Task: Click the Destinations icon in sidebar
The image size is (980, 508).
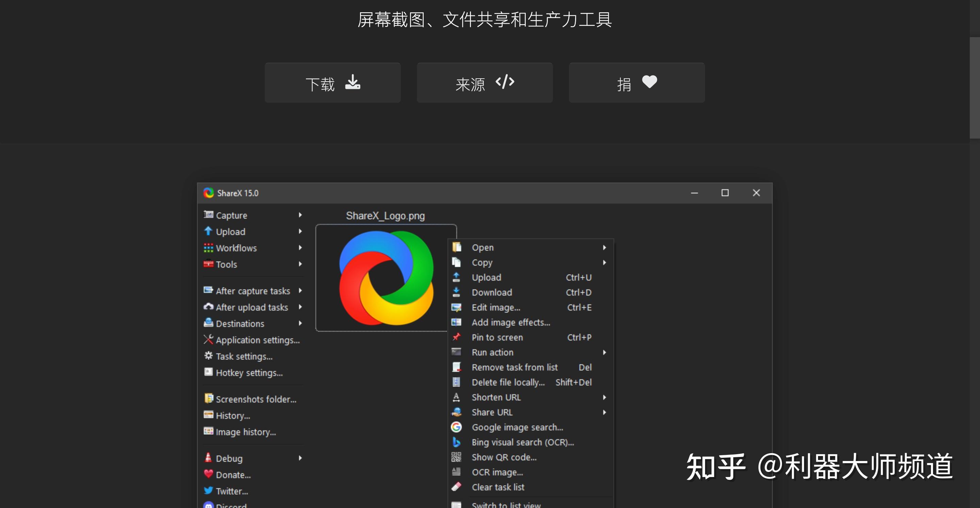Action: click(208, 323)
